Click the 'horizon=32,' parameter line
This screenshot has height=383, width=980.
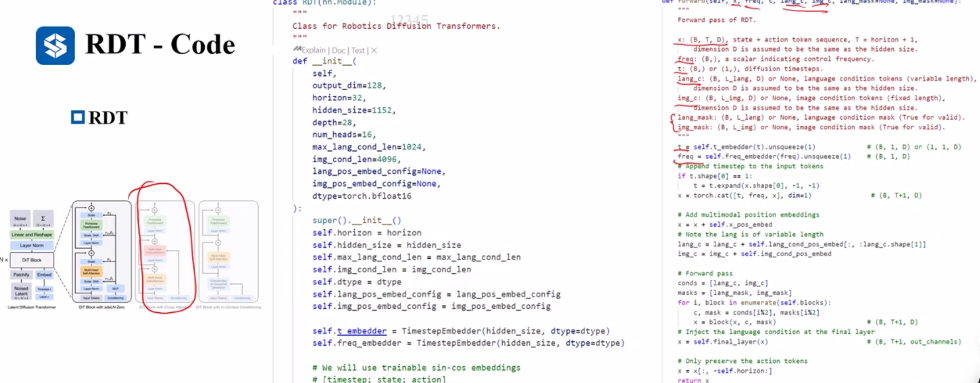339,98
